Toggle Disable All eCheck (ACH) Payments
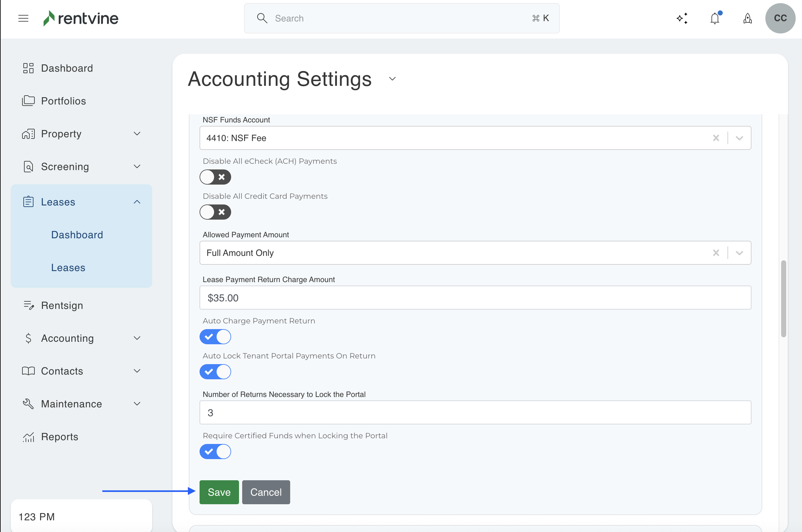 tap(215, 177)
